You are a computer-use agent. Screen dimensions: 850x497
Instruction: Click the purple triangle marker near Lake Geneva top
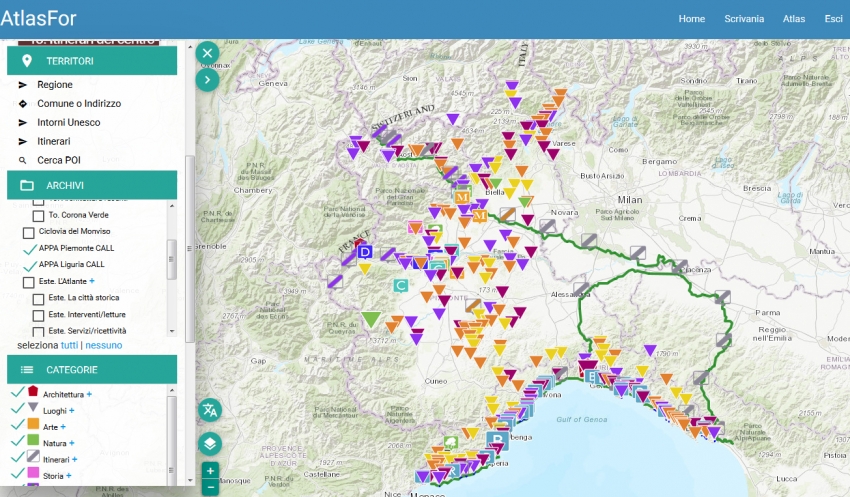(x=512, y=85)
